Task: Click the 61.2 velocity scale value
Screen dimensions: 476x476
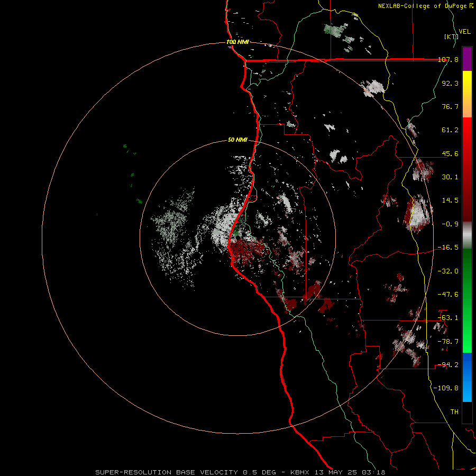Action: [450, 130]
